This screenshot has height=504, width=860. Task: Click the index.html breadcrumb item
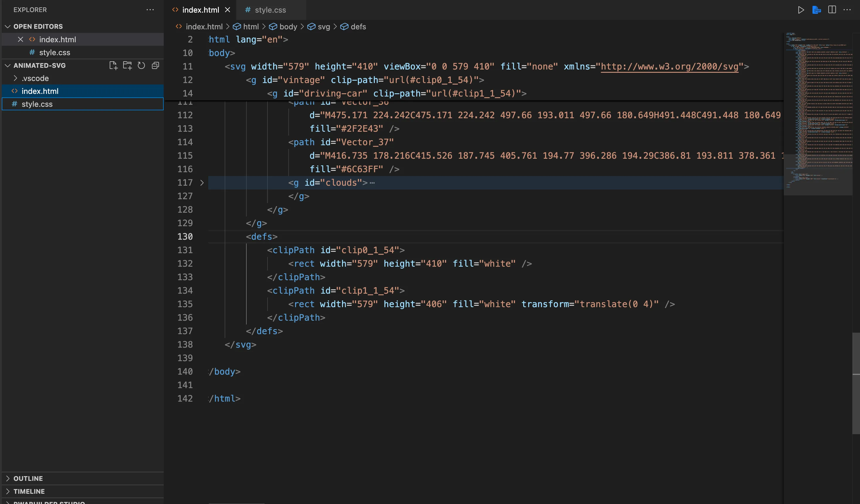coord(204,27)
